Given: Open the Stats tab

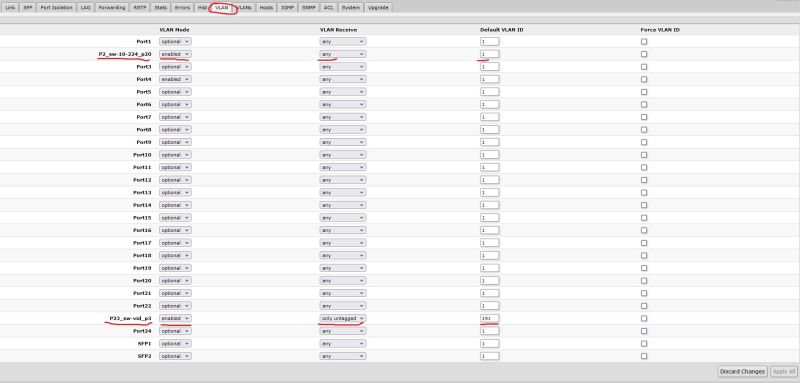Looking at the screenshot, I should pos(160,8).
